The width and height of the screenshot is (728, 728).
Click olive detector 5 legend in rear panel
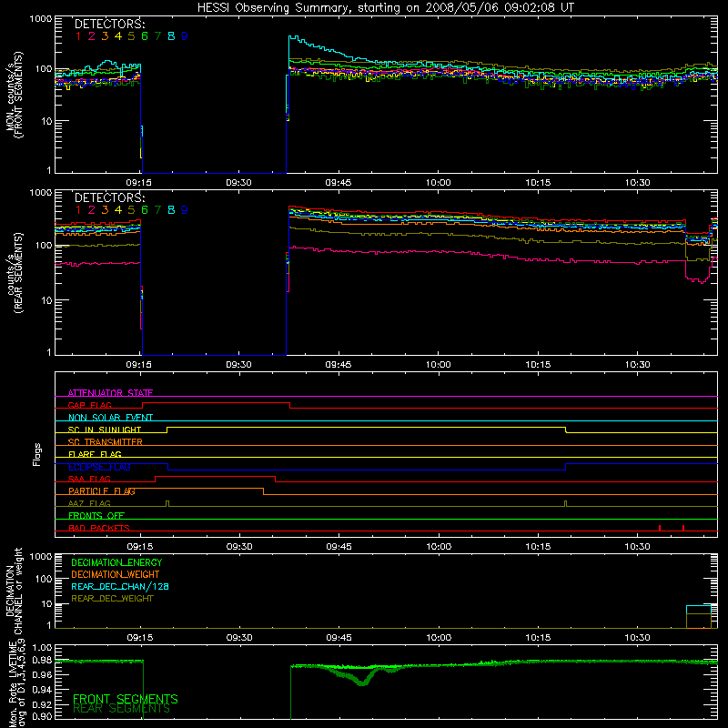click(x=131, y=210)
